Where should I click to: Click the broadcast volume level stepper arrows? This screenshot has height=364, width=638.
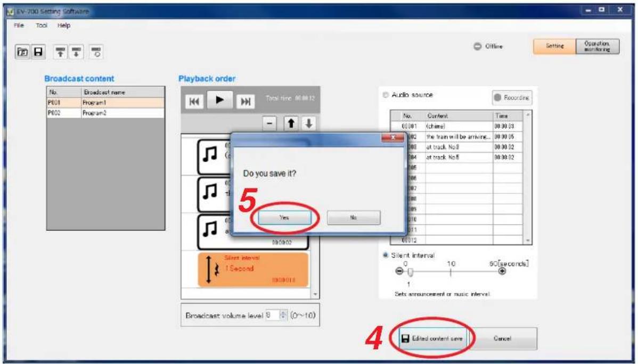click(x=284, y=315)
